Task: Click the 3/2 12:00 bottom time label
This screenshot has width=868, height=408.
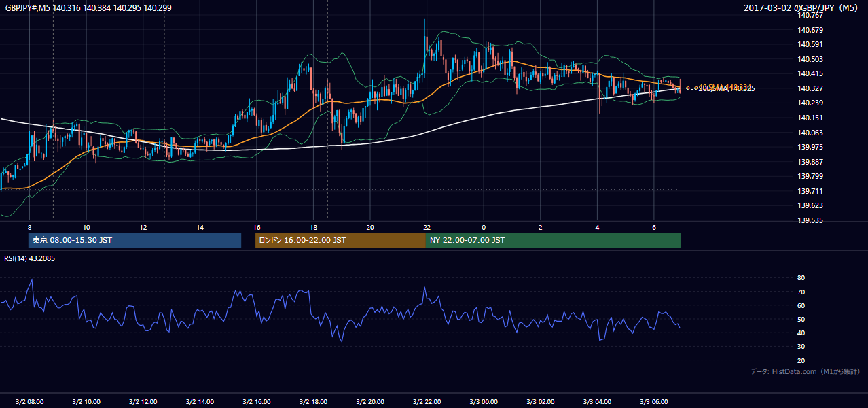Action: 143,402
